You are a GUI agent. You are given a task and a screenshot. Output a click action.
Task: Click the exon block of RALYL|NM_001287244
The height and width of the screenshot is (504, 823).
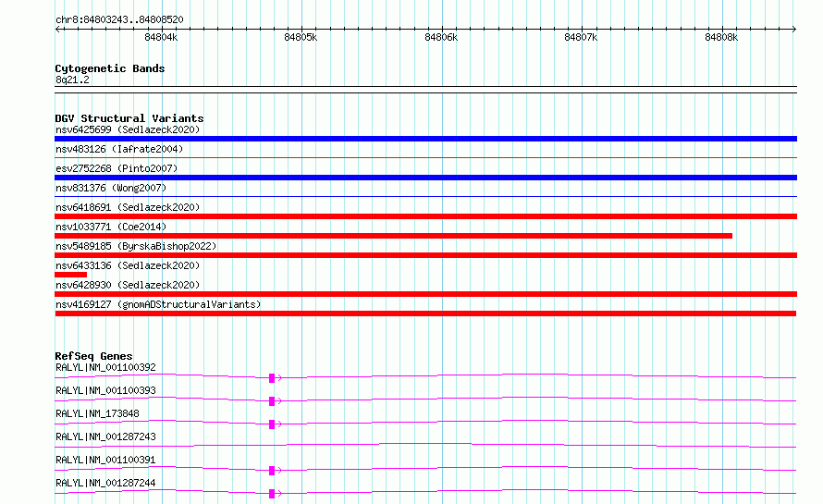click(x=272, y=494)
